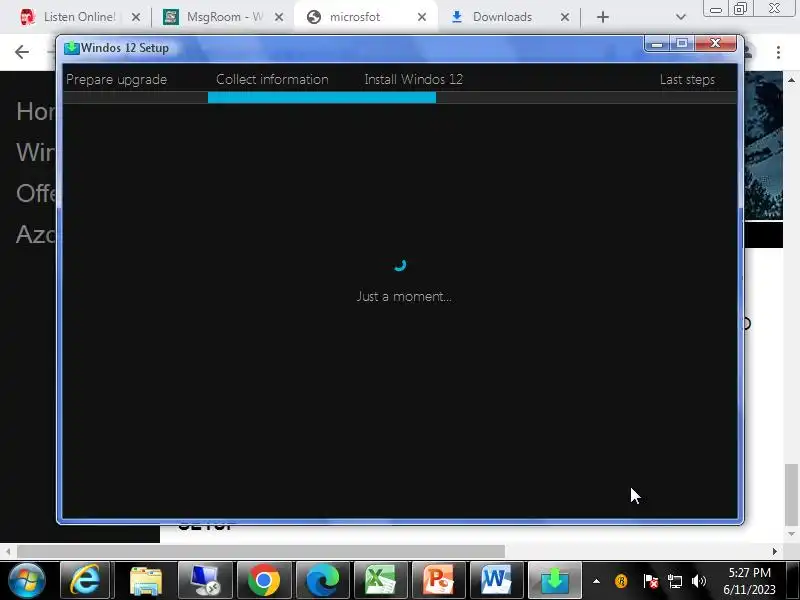Launch Microsoft Edge from the taskbar
The image size is (800, 600).
322,580
